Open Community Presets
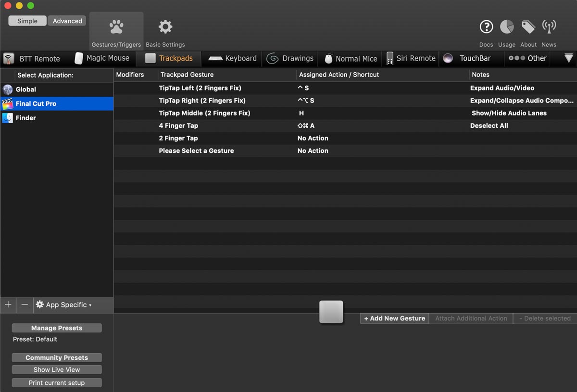Screen dimensions: 577x392 [x=57, y=358]
